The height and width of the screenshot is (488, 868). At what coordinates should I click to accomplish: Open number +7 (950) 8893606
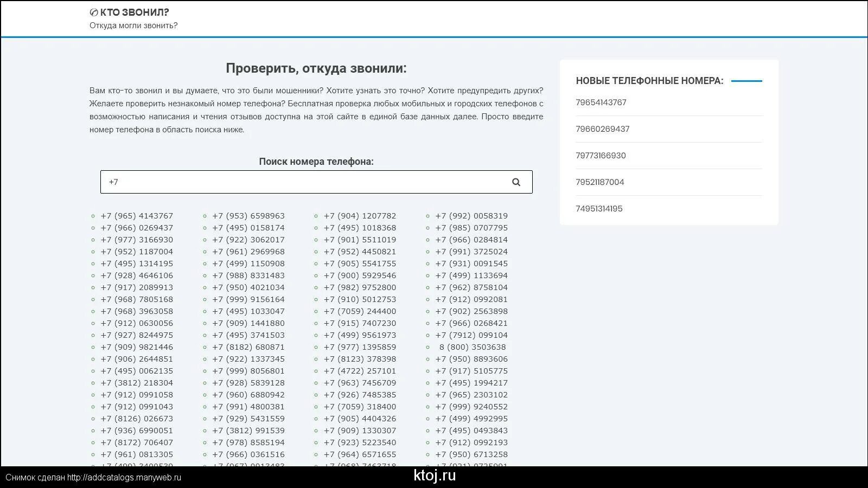471,359
